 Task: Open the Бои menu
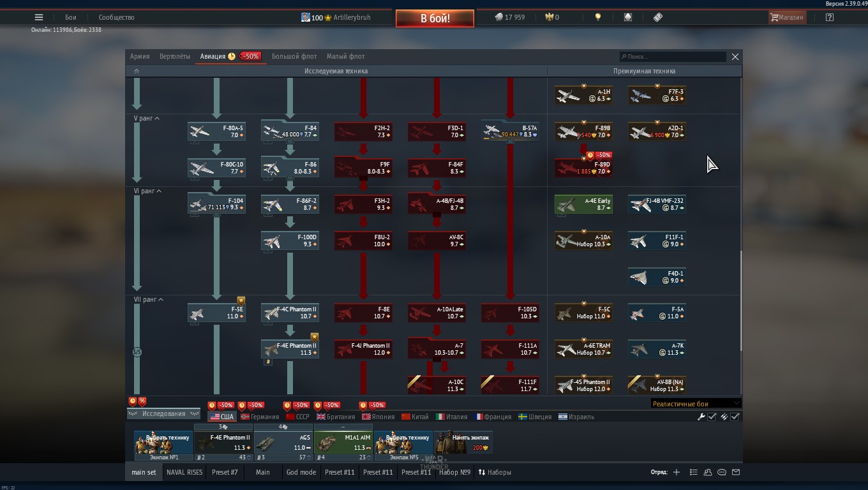[70, 17]
